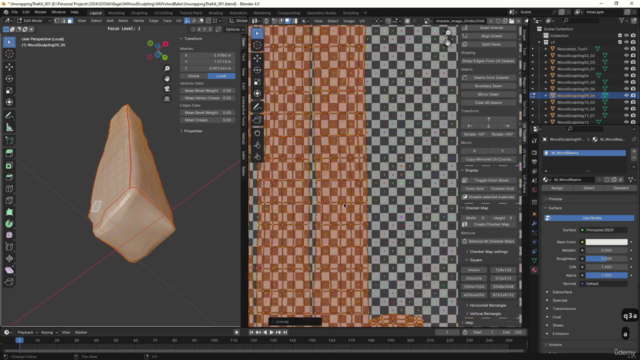This screenshot has height=360, width=640.
Task: Select the UV editor Grab sculpt tool
Action: 257,133
